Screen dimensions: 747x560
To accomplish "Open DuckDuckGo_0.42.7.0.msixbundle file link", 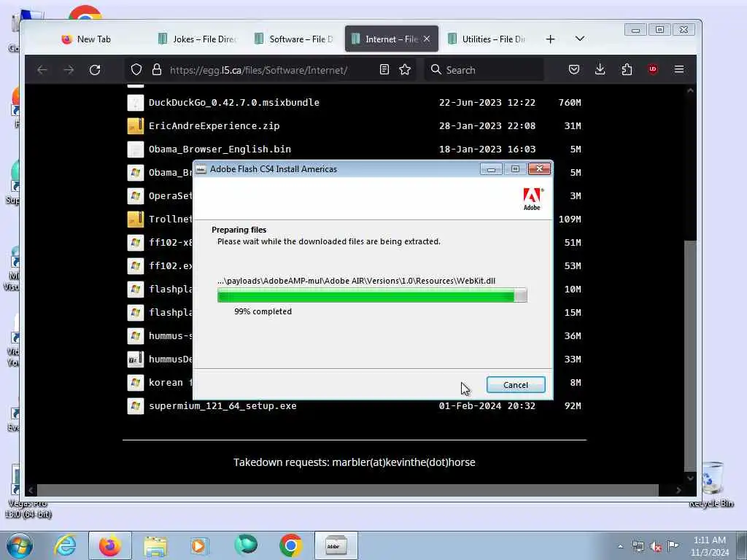I will coord(234,102).
